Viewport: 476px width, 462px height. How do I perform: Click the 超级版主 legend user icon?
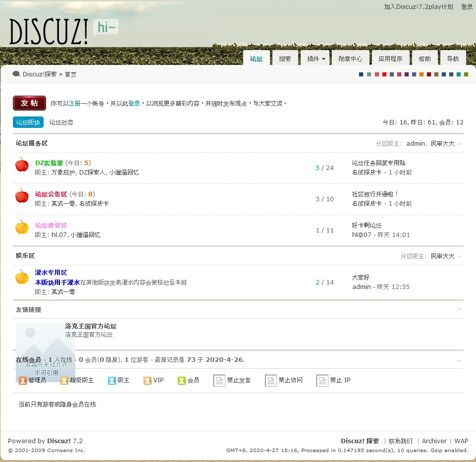pyautogui.click(x=64, y=380)
